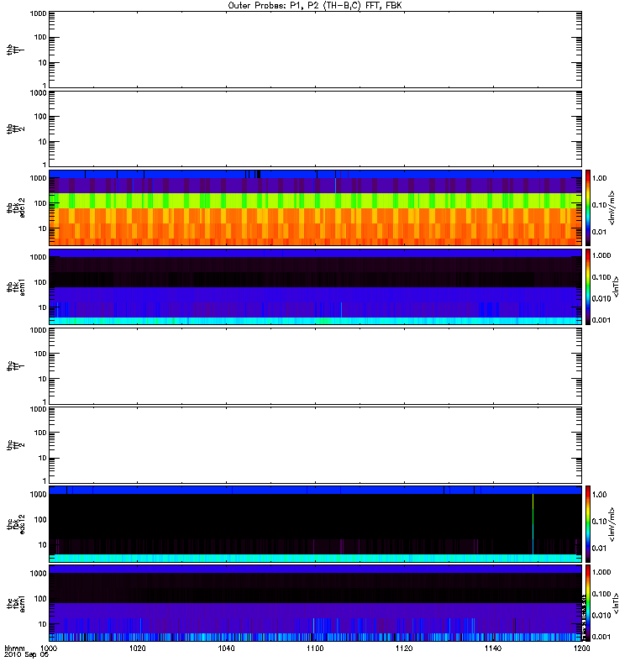Select the thb scm1 panel color bar
Image resolution: width=630 pixels, height=672 pixels.
588,286
